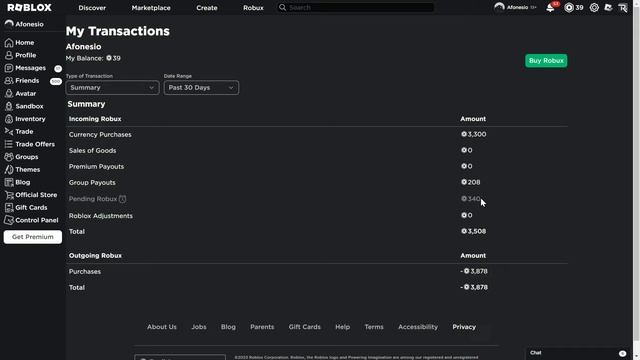Open the Messages sidebar icon

pos(9,68)
